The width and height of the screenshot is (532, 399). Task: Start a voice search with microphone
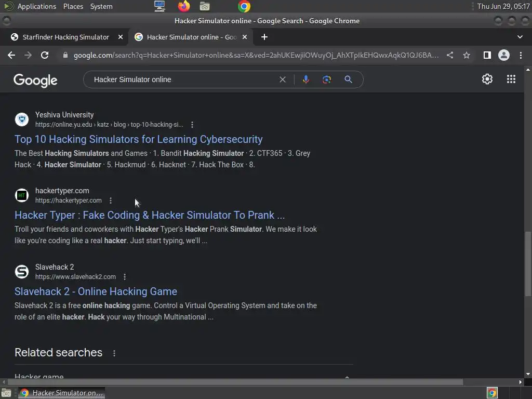(x=305, y=79)
